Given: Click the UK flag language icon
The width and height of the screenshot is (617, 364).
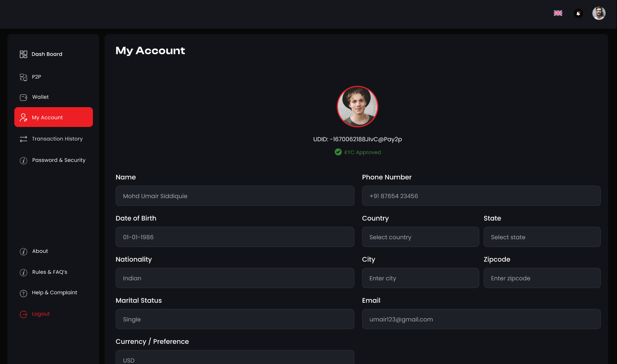Looking at the screenshot, I should click(x=558, y=13).
